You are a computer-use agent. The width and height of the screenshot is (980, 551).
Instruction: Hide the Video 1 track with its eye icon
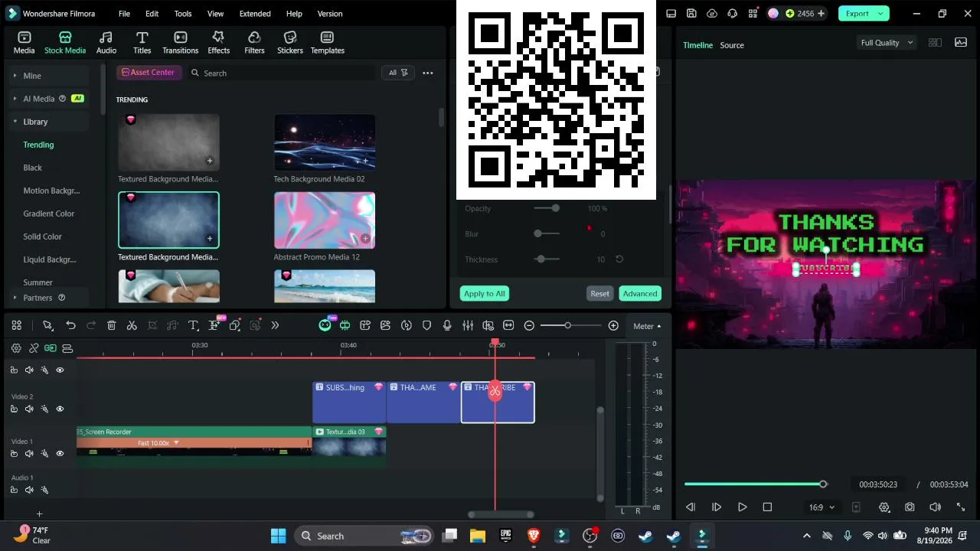[60, 453]
